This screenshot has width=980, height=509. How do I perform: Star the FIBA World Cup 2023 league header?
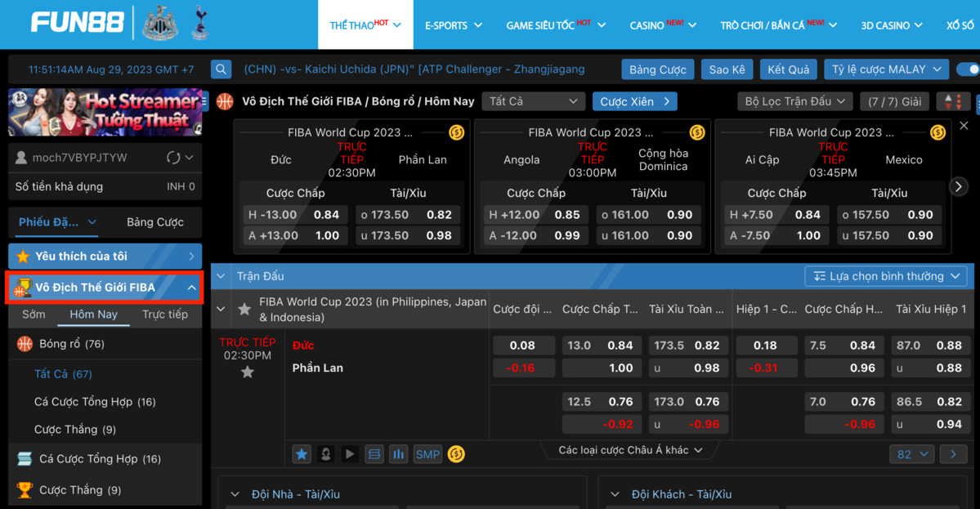tap(245, 309)
